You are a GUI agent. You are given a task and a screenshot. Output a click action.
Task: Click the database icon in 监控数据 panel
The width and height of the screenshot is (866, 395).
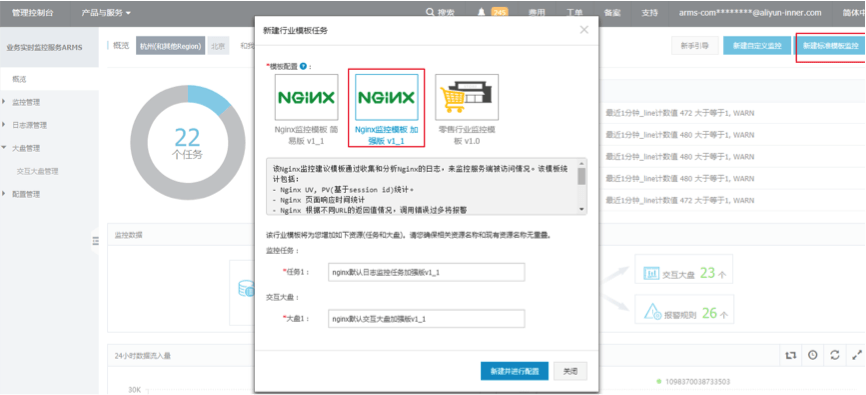coord(246,289)
